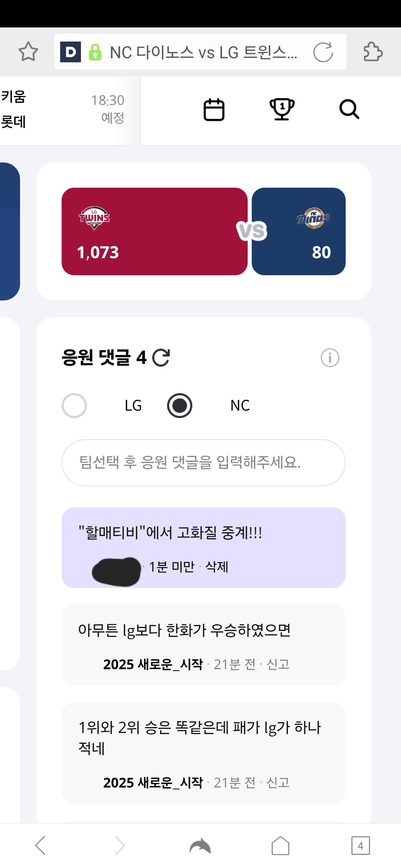Open the game schedule calendar icon
Screen dimensions: 401x868
[x=214, y=110]
